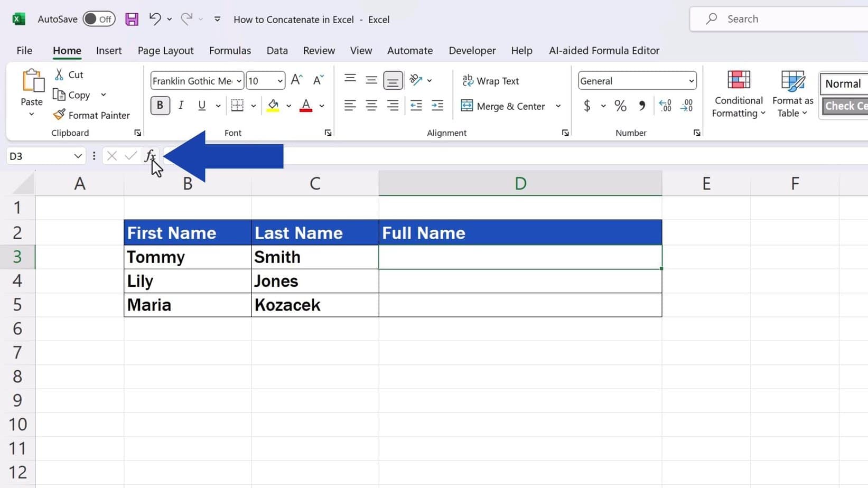Open the Insert Function dialog

tap(150, 156)
